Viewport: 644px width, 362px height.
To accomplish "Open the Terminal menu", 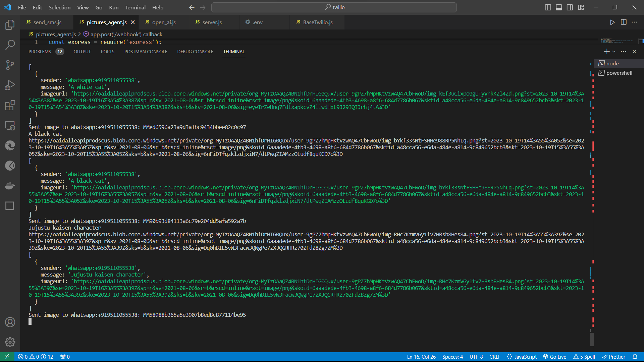I will point(135,7).
